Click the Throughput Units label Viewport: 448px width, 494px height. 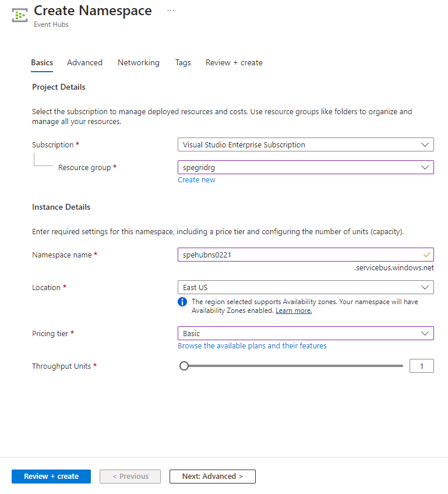tap(61, 366)
